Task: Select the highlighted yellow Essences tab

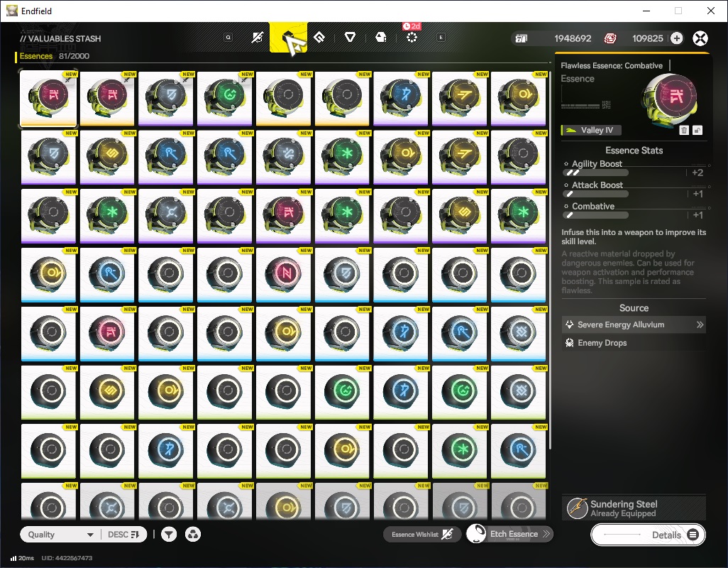Action: [288, 37]
